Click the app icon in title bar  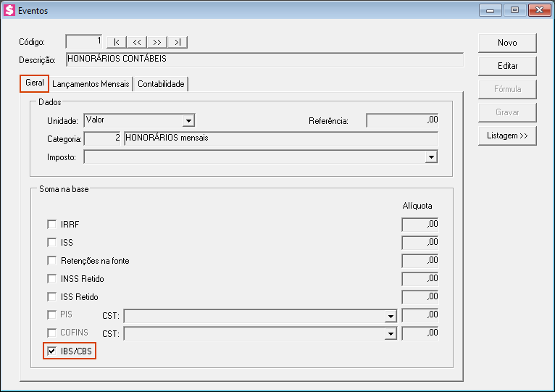(9, 10)
